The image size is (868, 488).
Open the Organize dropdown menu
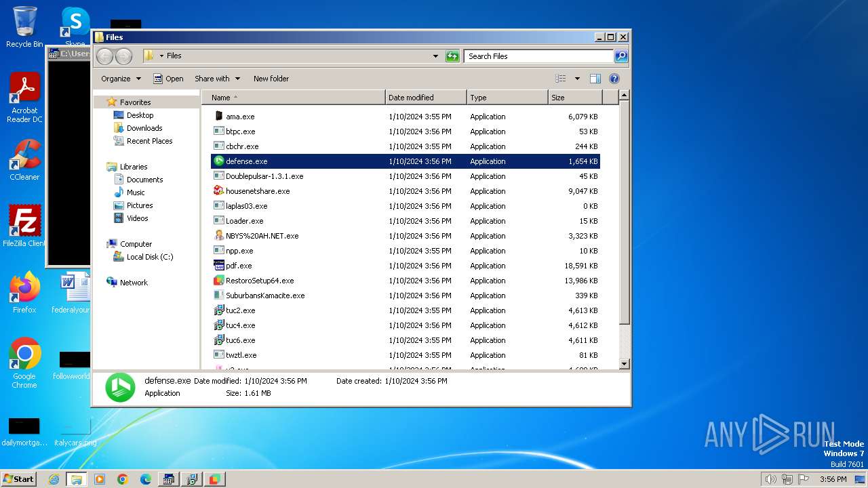coord(121,79)
